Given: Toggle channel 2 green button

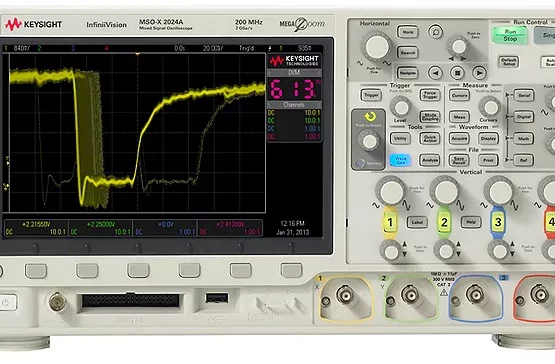Looking at the screenshot, I should (x=444, y=222).
